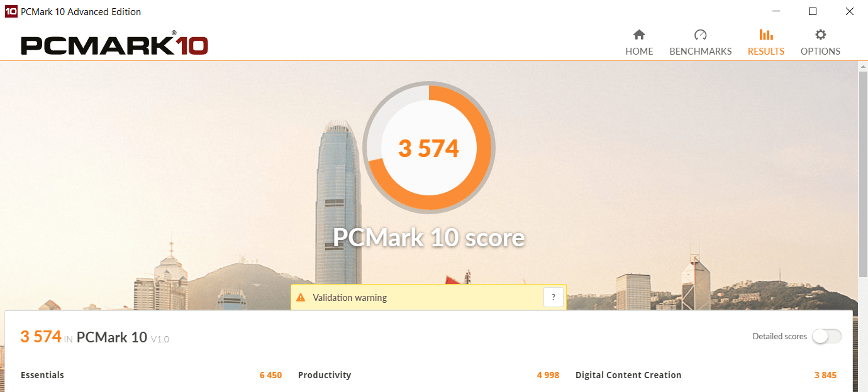Image resolution: width=868 pixels, height=392 pixels.
Task: Maximize the PCMark 10 window
Action: 813,11
